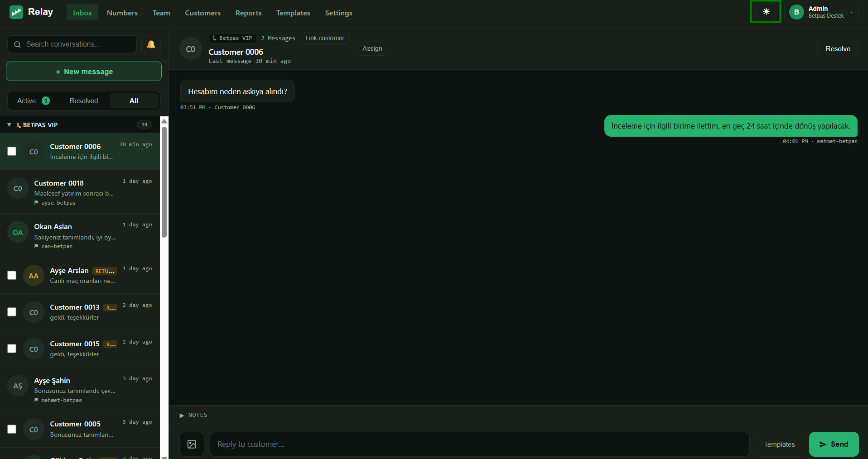Click Customer 0015's CO avatar

[34, 349]
